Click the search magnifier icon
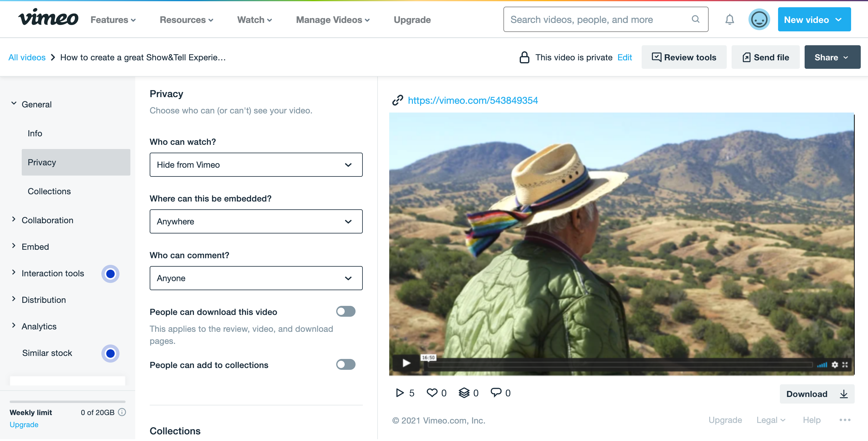This screenshot has height=441, width=868. 695,19
